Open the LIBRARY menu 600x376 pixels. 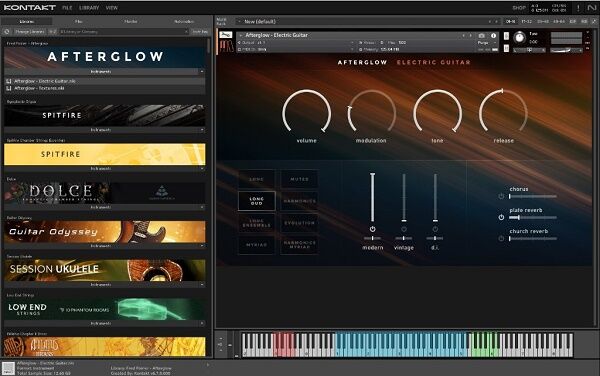[89, 8]
